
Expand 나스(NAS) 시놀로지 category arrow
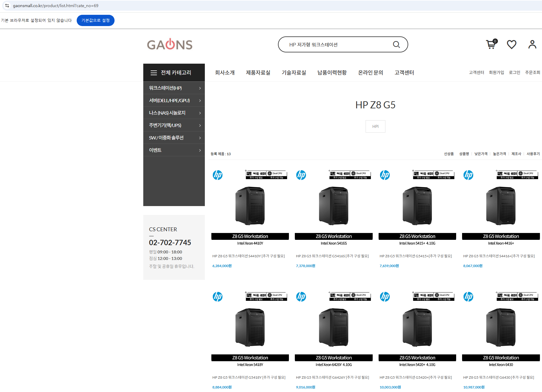tap(200, 113)
